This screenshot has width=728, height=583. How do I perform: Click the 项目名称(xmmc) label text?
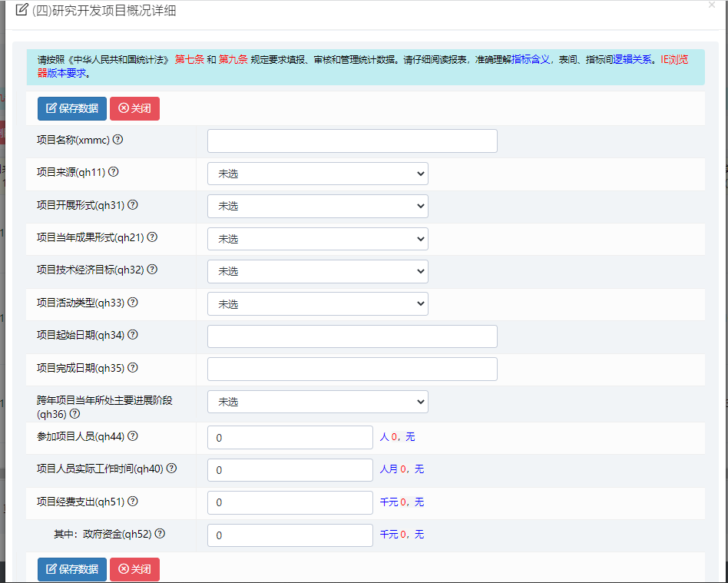pyautogui.click(x=74, y=140)
